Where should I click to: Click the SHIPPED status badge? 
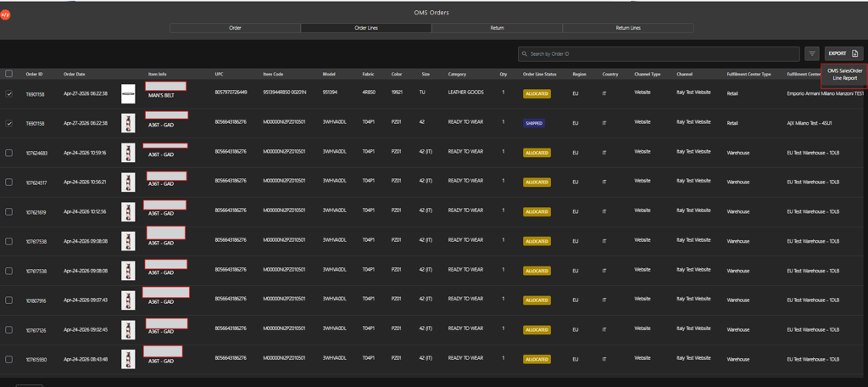(534, 123)
